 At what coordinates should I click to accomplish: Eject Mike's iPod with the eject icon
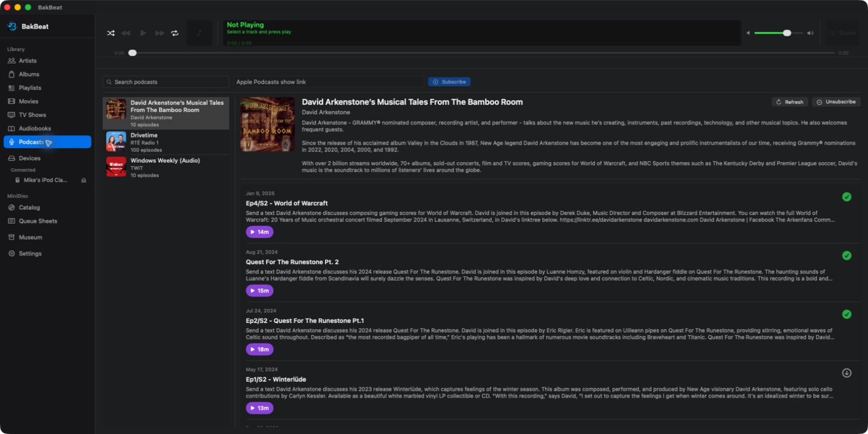coord(84,180)
